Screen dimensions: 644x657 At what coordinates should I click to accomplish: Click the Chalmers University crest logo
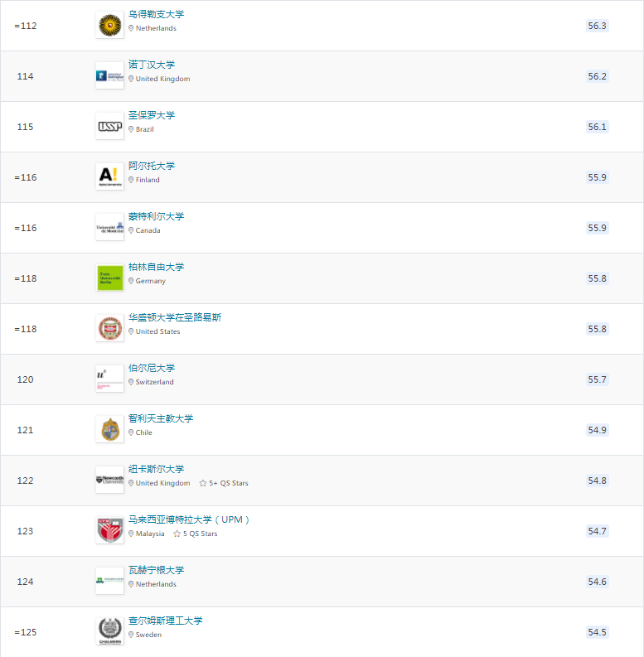pyautogui.click(x=110, y=631)
